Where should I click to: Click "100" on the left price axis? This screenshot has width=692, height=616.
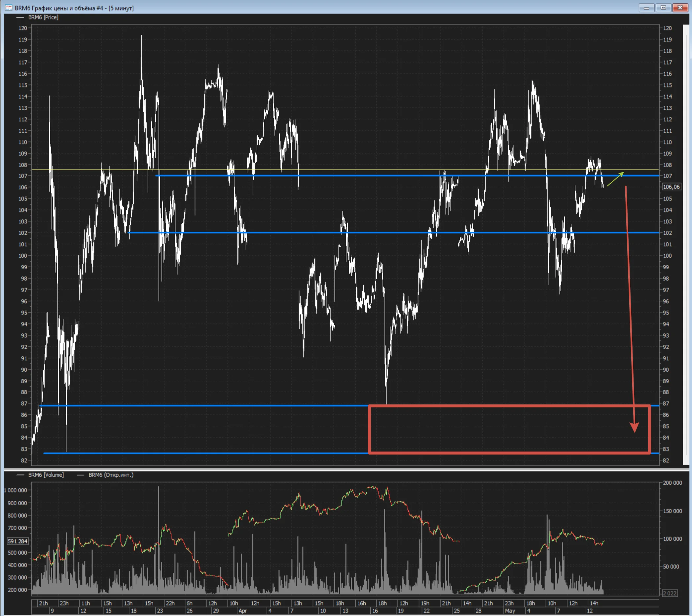[23, 256]
